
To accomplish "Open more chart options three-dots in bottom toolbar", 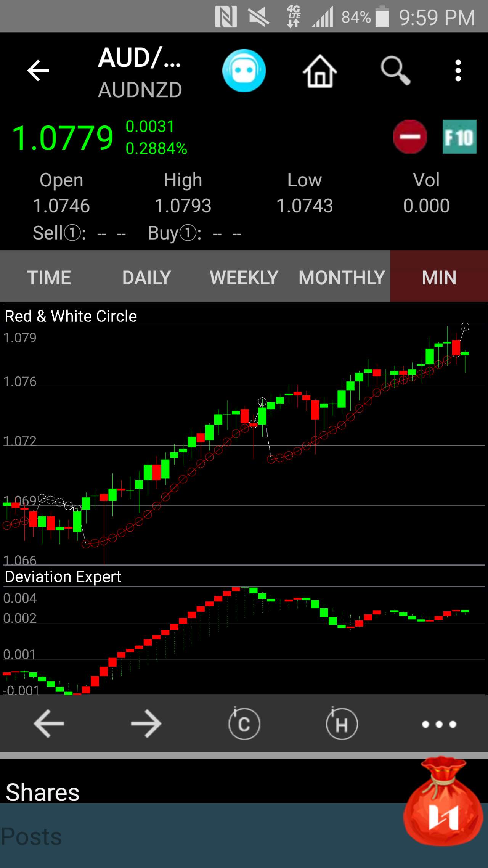I will tap(439, 724).
